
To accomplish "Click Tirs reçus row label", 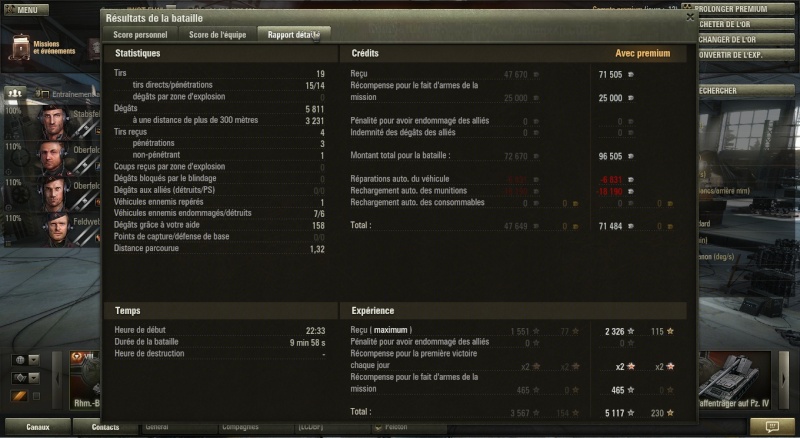I will 130,132.
